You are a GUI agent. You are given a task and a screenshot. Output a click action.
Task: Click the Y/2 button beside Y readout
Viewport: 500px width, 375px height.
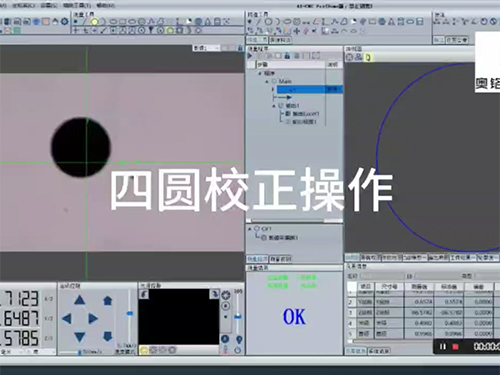click(x=49, y=319)
